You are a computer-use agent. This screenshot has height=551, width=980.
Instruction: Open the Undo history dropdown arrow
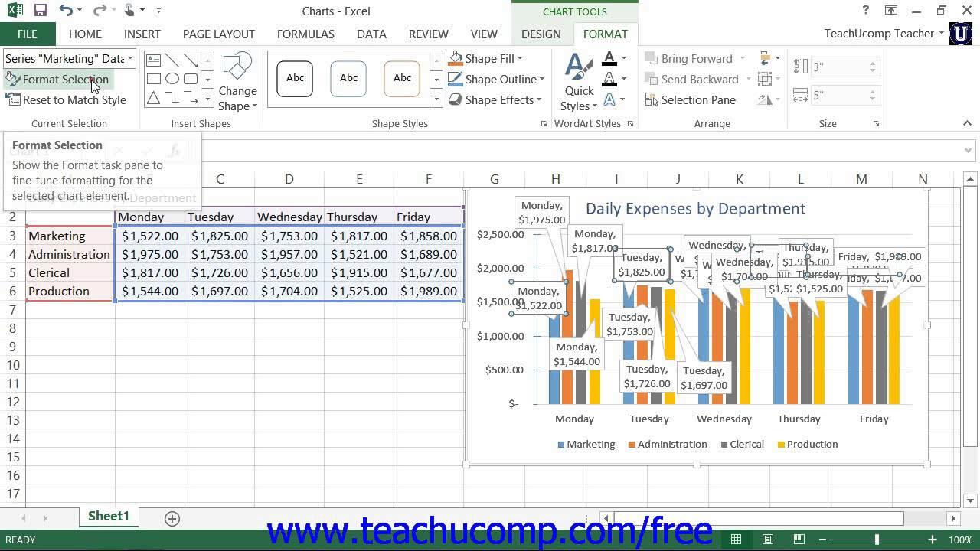coord(80,11)
